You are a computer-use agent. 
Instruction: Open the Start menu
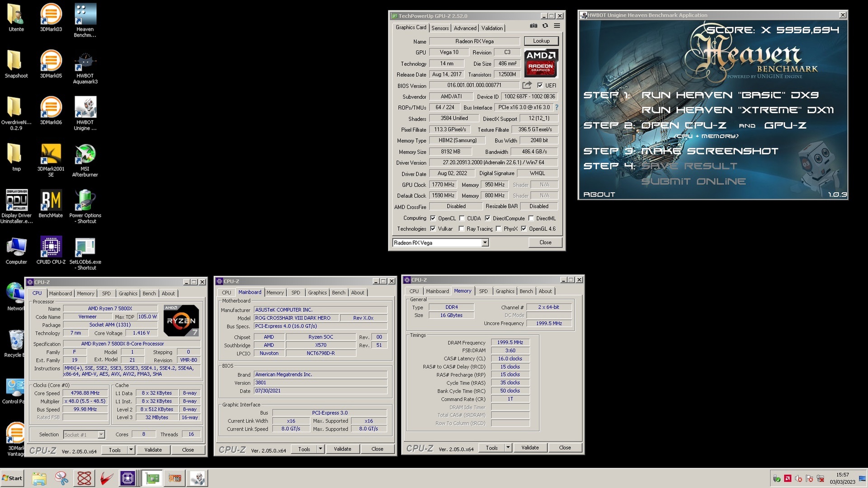[x=12, y=478]
